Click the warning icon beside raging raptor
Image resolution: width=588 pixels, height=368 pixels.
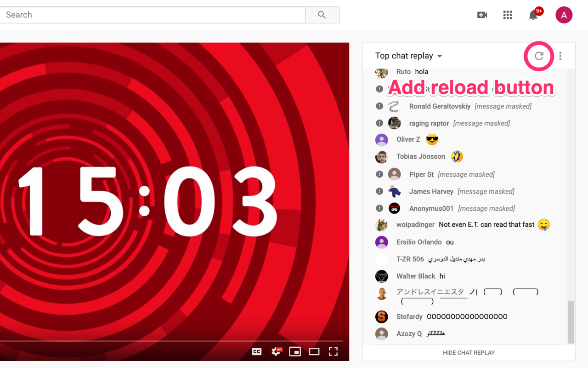[379, 123]
